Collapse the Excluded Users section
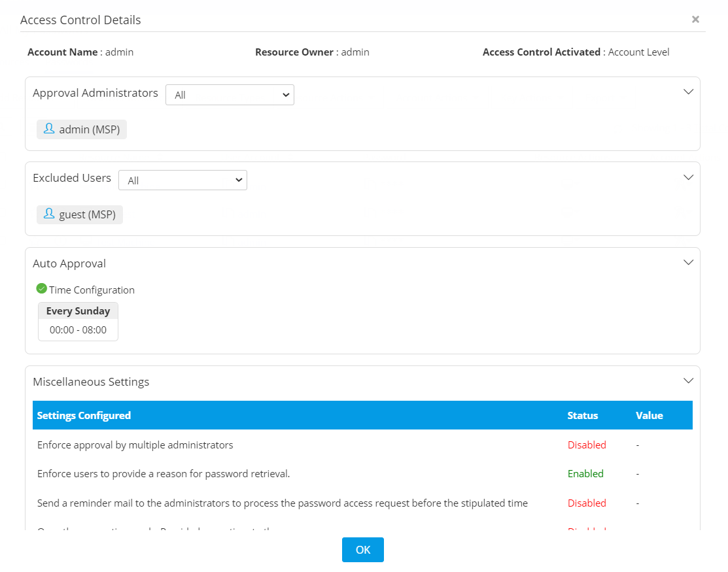 point(688,177)
